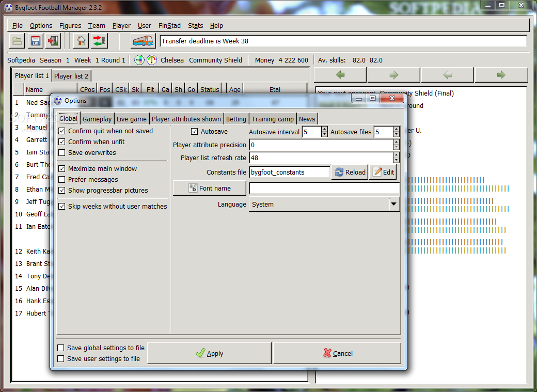Switch to the Gameplay tab
The width and height of the screenshot is (537, 392).
click(x=97, y=119)
